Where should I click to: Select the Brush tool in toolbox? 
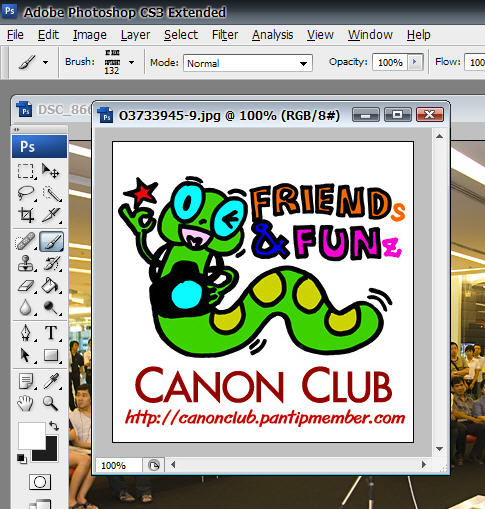[51, 241]
